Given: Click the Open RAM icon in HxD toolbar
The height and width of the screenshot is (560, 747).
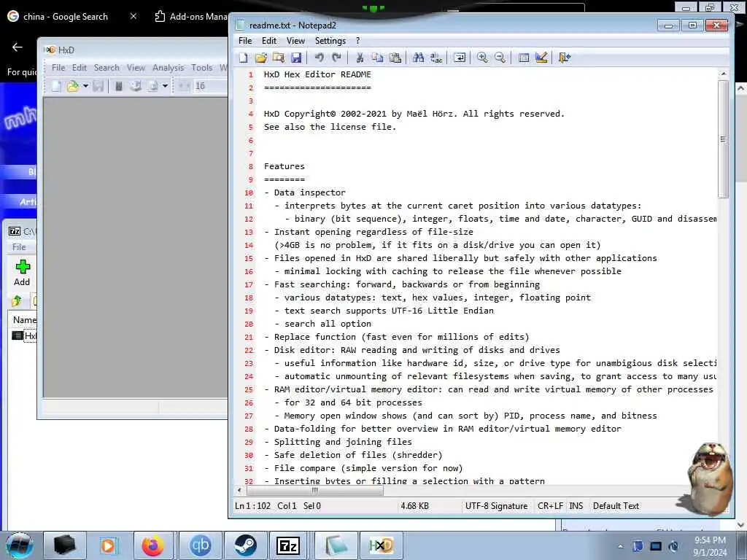Looking at the screenshot, I should coord(119,86).
